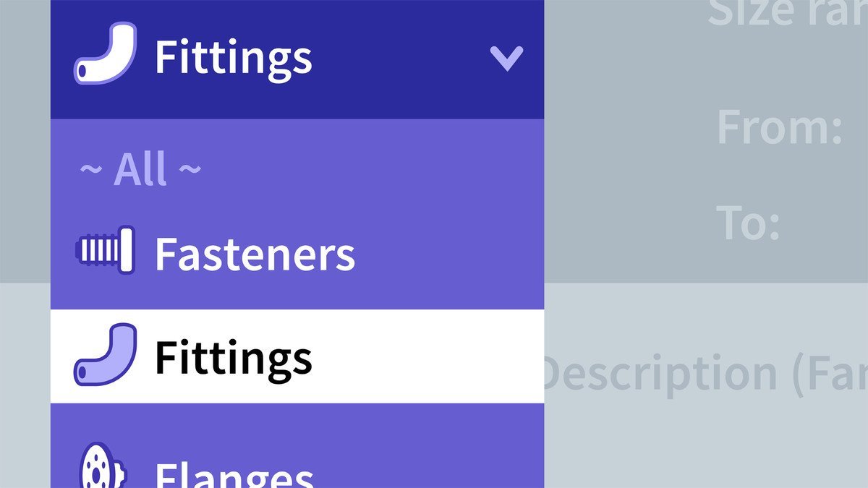Screen dimensions: 868x488
Task: Click empty space right of the Fasteners label
Action: pos(448,254)
